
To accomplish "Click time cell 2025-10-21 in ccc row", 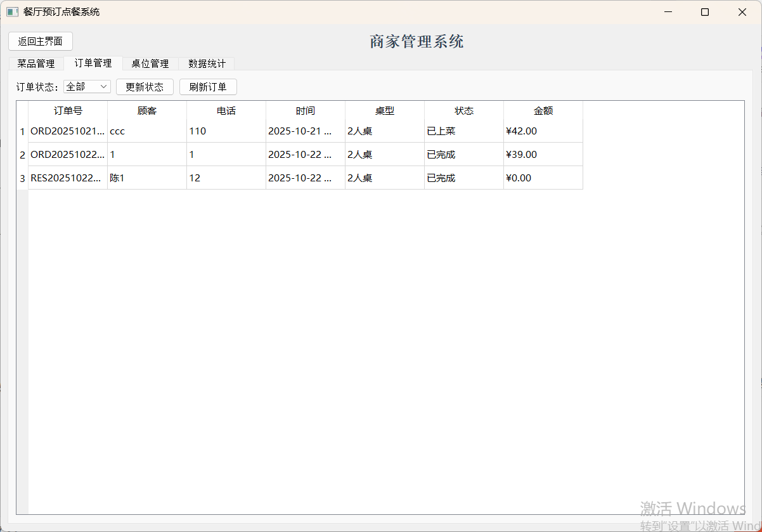I will 306,131.
